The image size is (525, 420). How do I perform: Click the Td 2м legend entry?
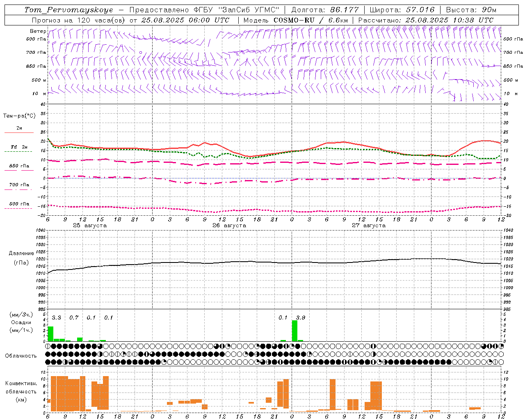click(19, 147)
